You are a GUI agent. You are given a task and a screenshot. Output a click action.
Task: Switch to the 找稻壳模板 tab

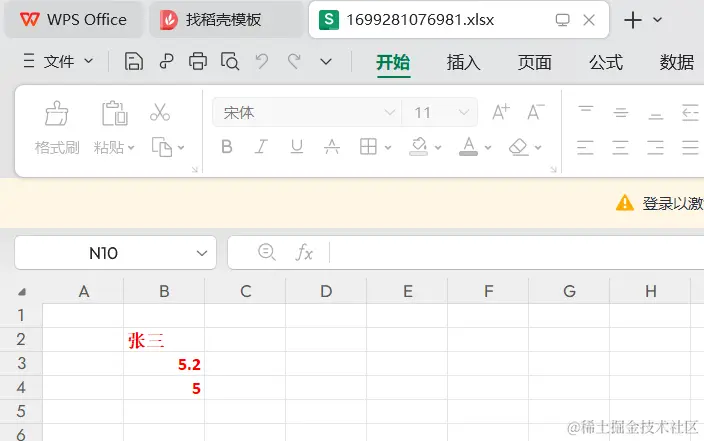[x=226, y=20]
